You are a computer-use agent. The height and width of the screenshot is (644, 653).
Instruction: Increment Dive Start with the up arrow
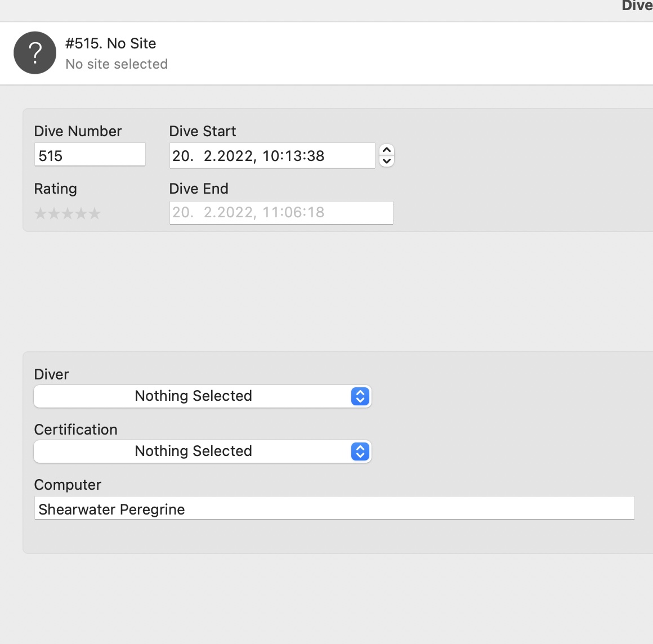coord(387,150)
